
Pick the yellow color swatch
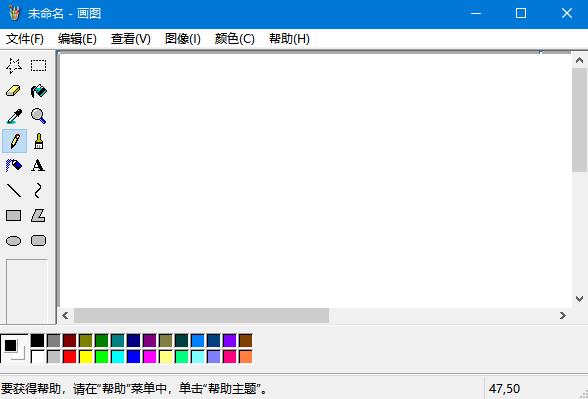tap(86, 357)
